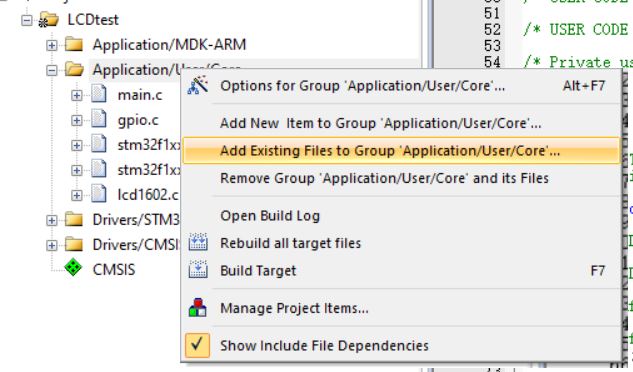Click the green CMSIS diamond icon
This screenshot has height=372, width=633.
pyautogui.click(x=73, y=268)
